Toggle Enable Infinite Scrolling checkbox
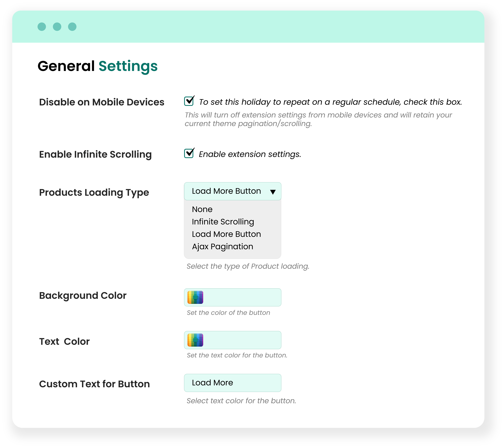Viewport: 504px width, 448px height. click(x=189, y=153)
